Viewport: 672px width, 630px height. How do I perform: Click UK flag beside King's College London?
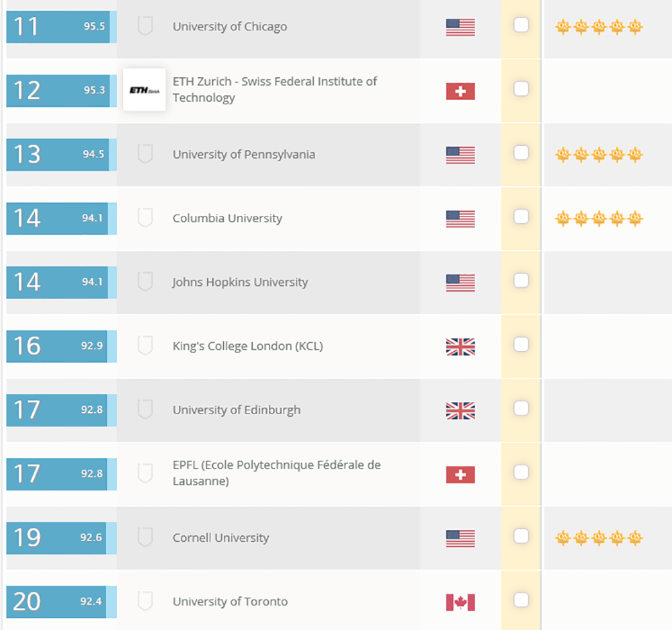[460, 346]
